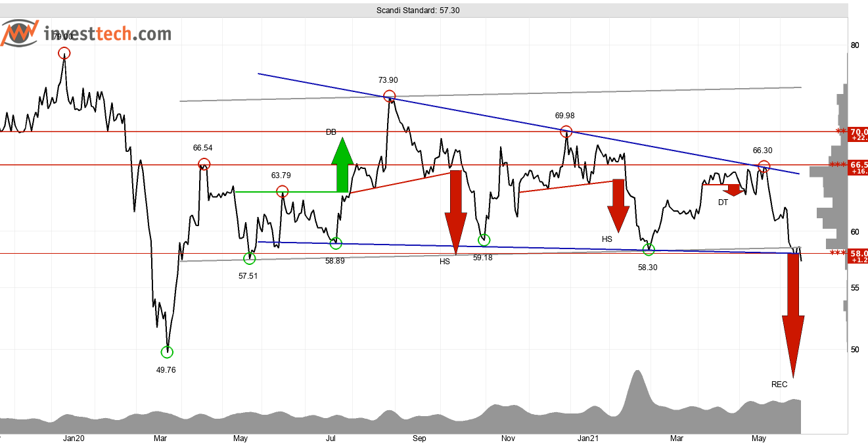Open the investtech.com link text
The height and width of the screenshot is (447, 868).
point(106,34)
